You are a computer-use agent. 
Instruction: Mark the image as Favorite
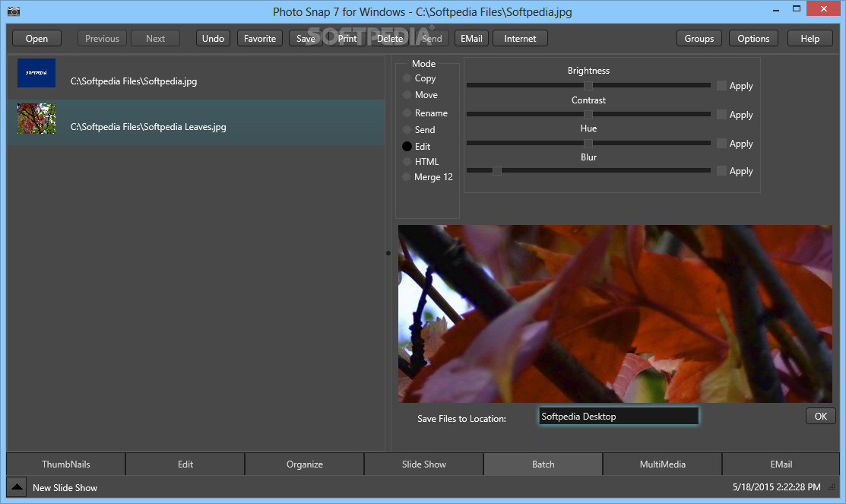(259, 38)
